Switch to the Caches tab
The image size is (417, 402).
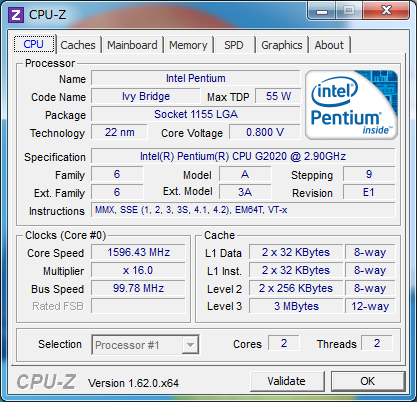coord(78,45)
